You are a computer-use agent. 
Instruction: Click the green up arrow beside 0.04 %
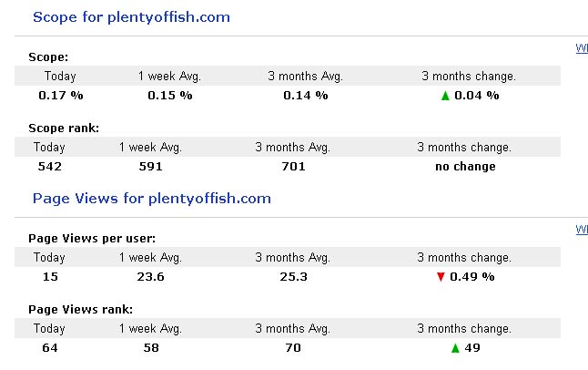445,96
